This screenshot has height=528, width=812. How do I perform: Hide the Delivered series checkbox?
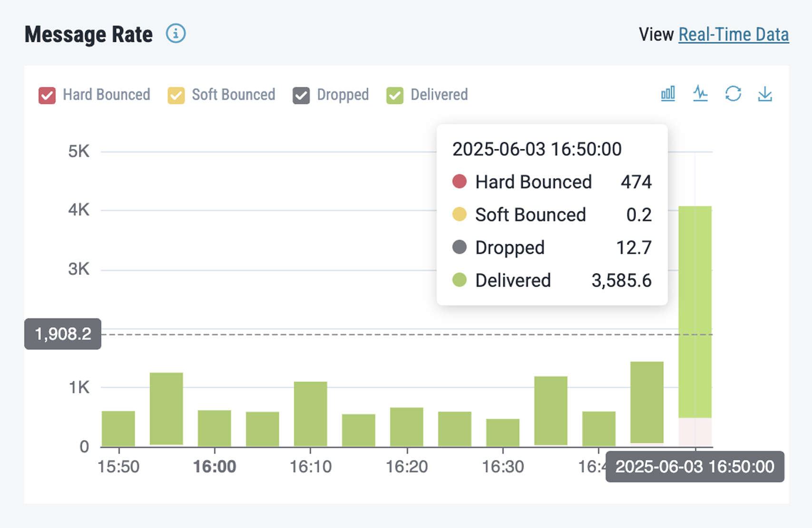pos(395,95)
